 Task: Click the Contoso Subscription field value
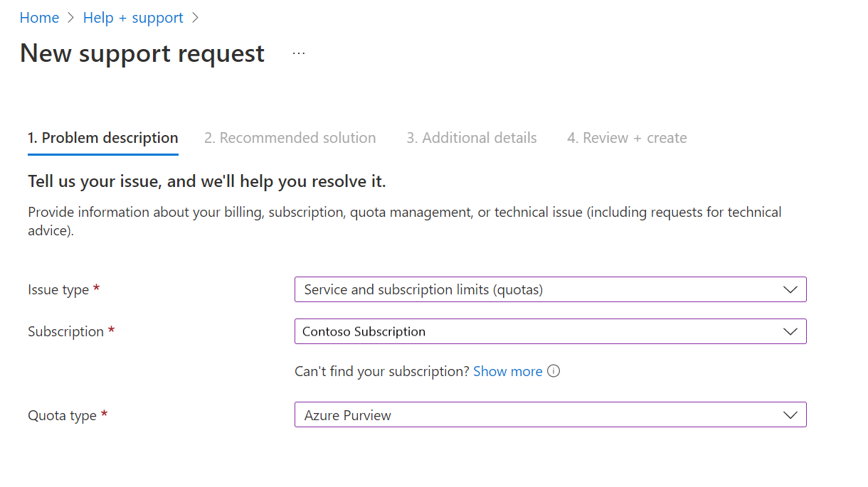[x=364, y=331]
